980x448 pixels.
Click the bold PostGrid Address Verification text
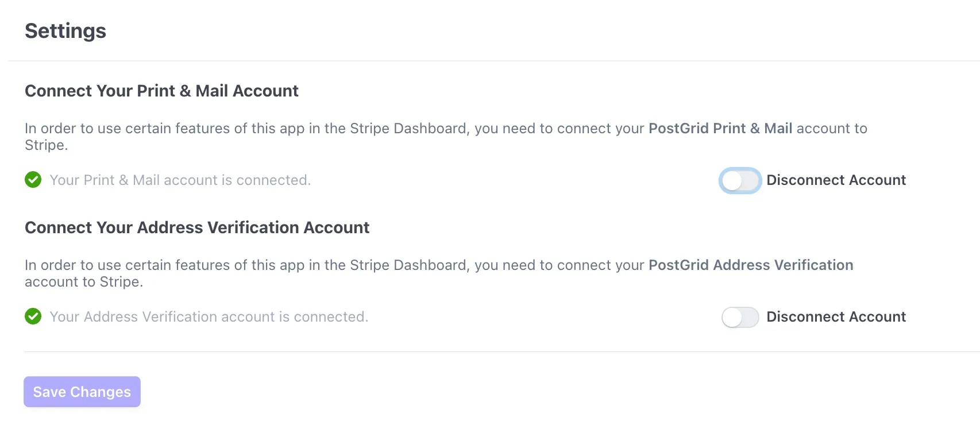[x=751, y=265]
